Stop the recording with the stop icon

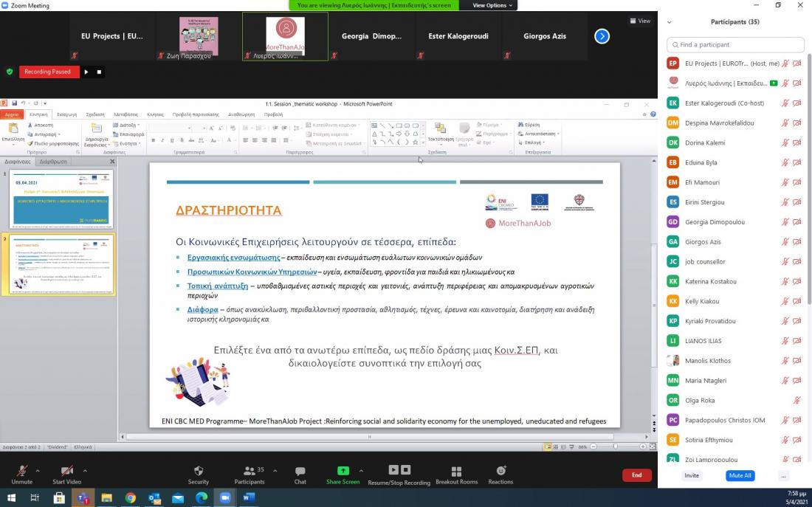(x=99, y=72)
